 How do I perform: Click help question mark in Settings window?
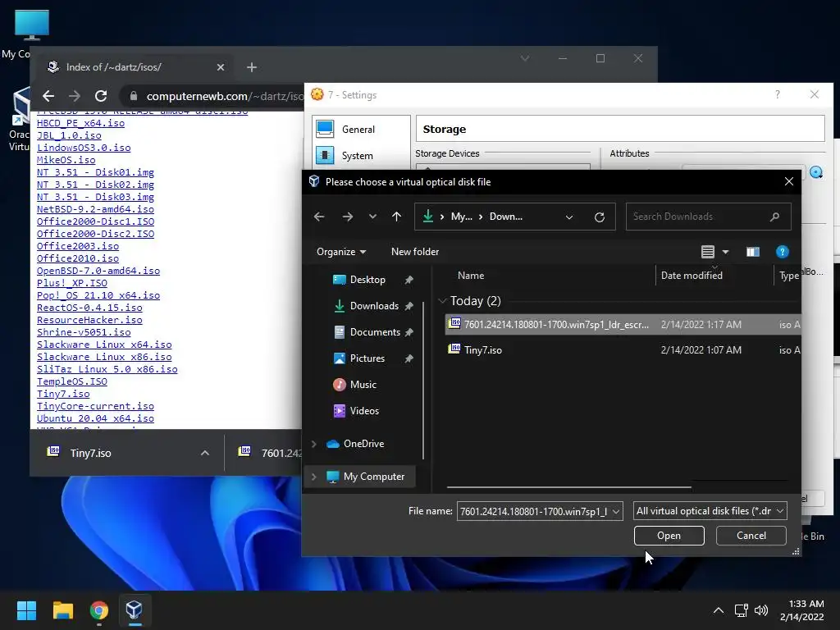[778, 95]
